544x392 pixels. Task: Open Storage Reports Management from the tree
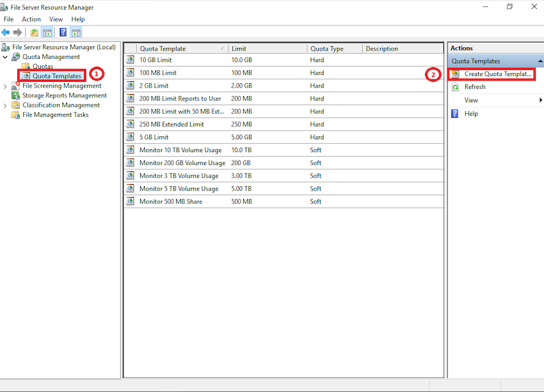[x=60, y=95]
